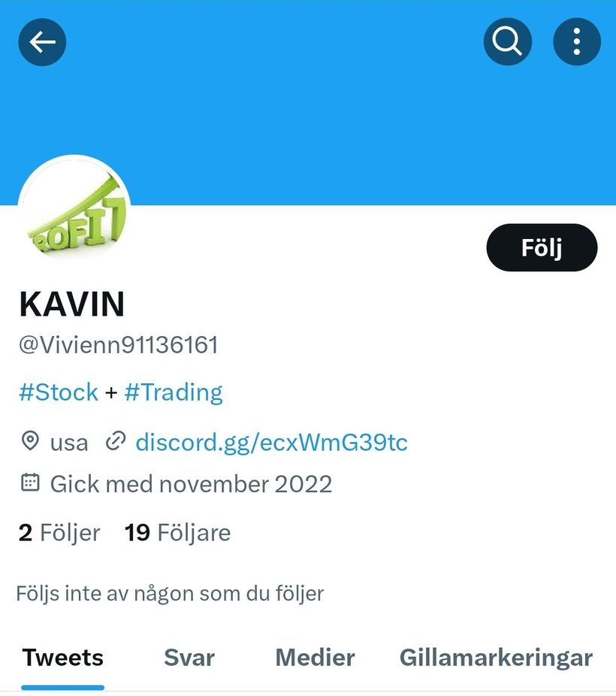Select the Tweets tab
The height and width of the screenshot is (696, 616).
click(x=62, y=658)
